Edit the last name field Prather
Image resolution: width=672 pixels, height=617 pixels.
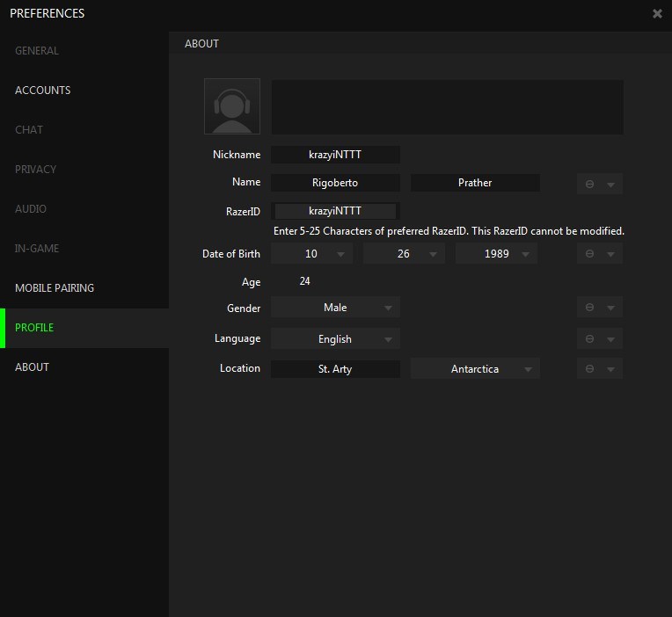pyautogui.click(x=475, y=183)
